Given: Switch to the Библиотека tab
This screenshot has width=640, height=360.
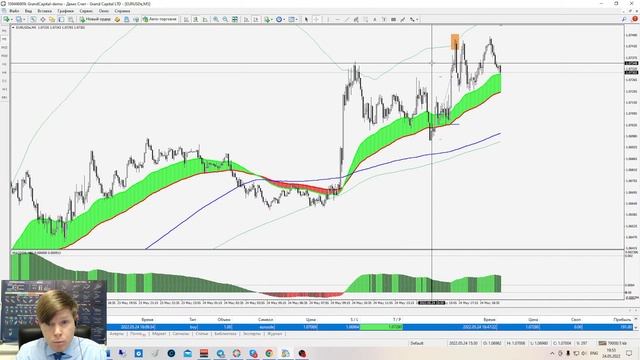Looking at the screenshot, I should click(225, 334).
